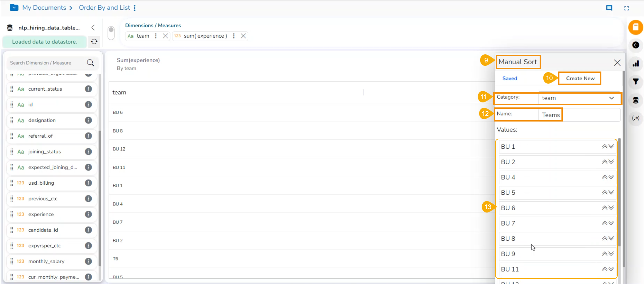Toggle fullscreen view icon

(x=627, y=8)
